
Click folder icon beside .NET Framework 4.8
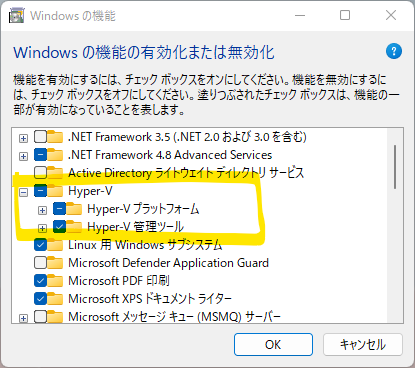(55, 155)
